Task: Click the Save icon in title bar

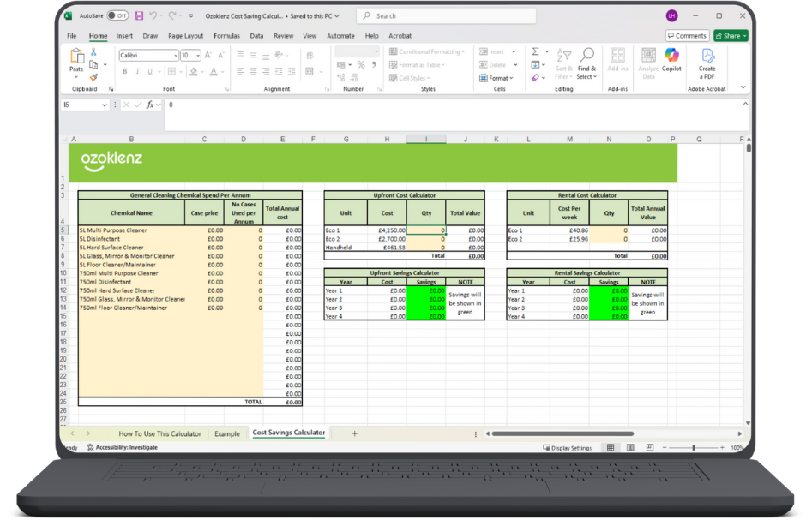Action: [138, 15]
